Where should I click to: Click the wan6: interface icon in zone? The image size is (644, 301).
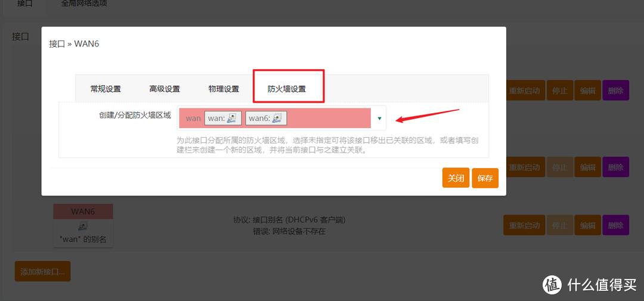click(277, 118)
